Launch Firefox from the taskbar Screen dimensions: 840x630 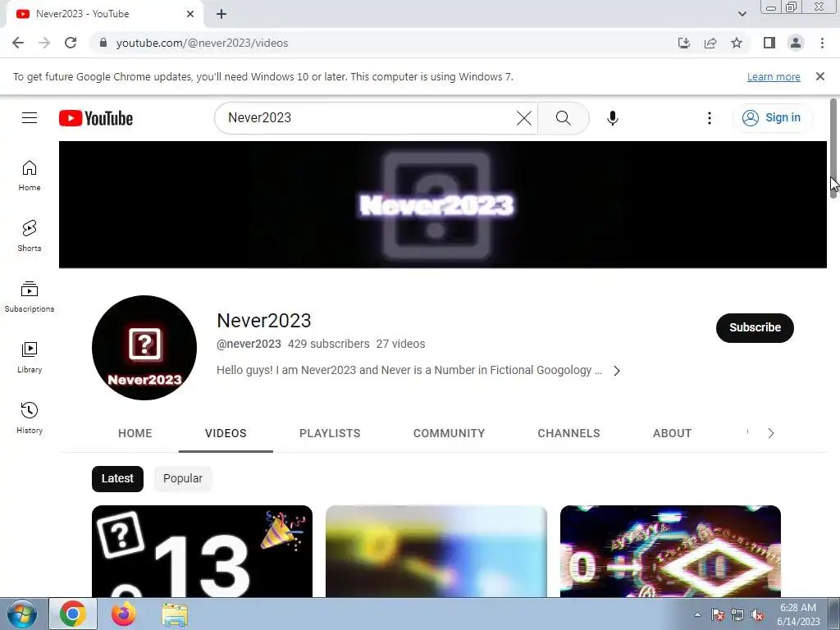124,614
